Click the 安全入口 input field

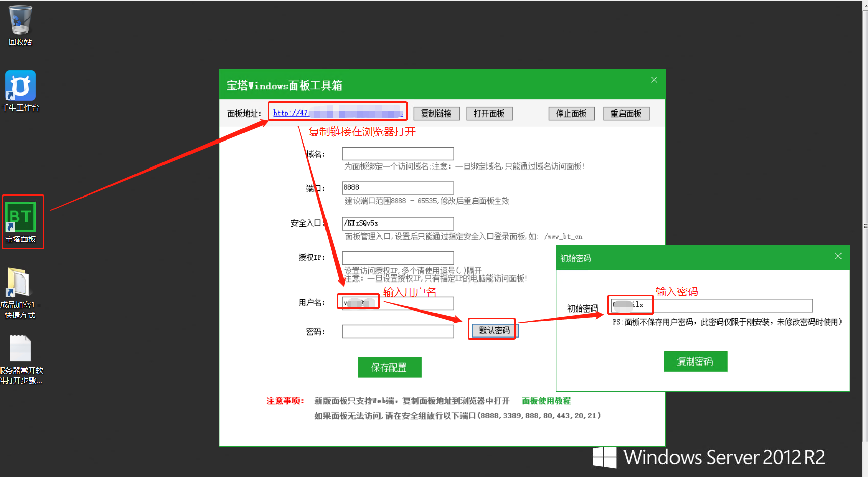[398, 223]
